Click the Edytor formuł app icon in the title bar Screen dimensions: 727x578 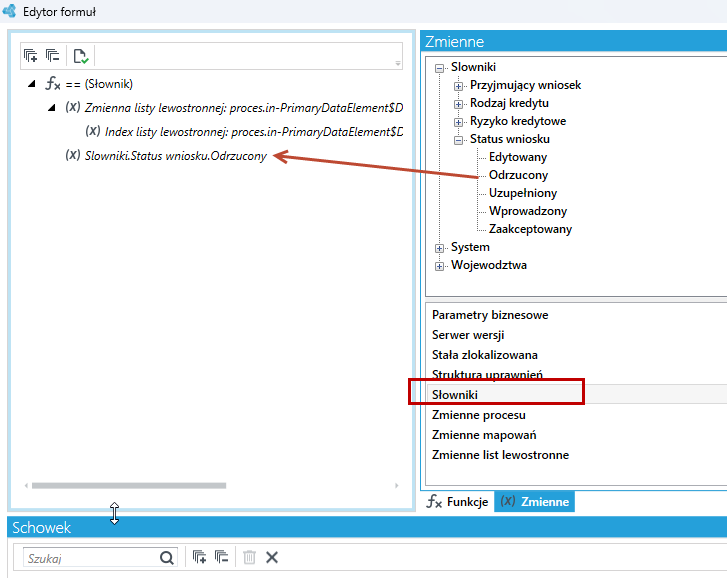click(9, 11)
